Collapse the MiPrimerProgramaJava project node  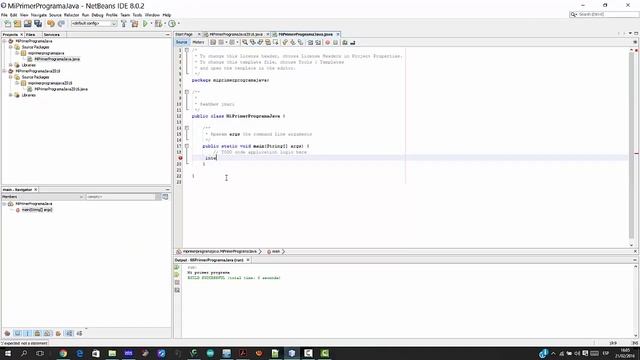point(4,41)
